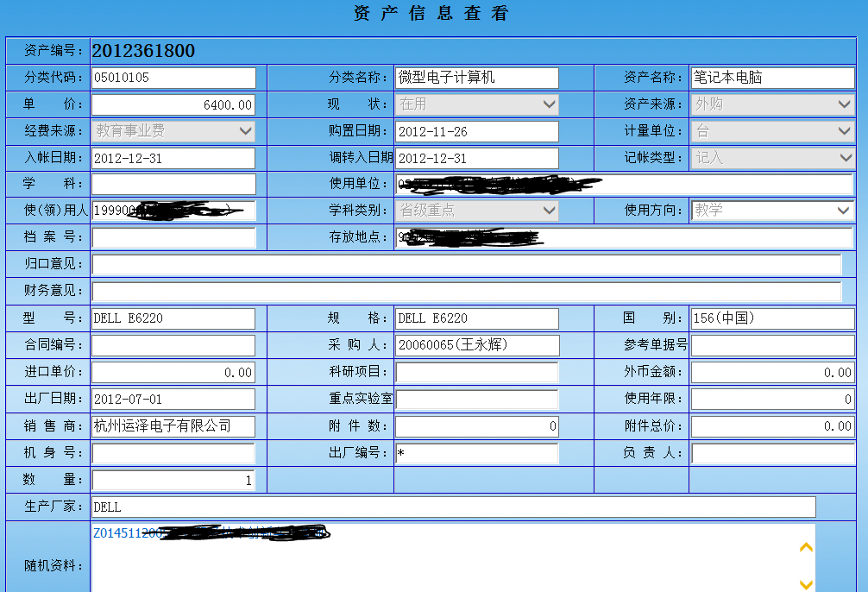Focus the 购置日期 field showing 2012-11-26
The height and width of the screenshot is (592, 868).
pyautogui.click(x=476, y=131)
